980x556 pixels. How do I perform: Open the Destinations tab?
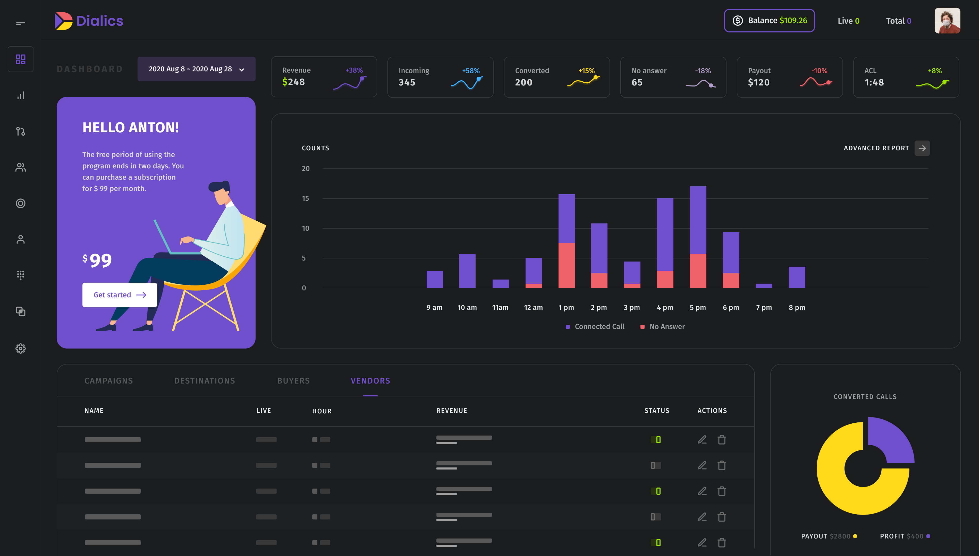tap(205, 380)
